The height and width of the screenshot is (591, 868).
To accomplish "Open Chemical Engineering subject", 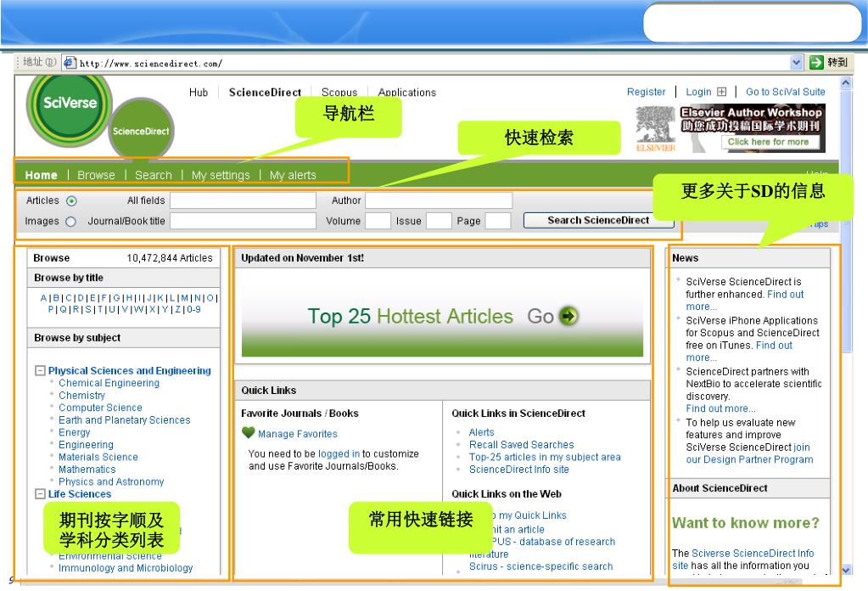I will point(109,383).
